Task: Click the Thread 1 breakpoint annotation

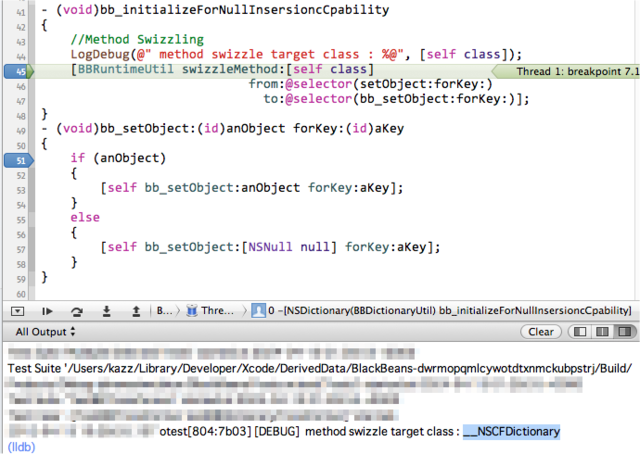Action: click(x=567, y=71)
